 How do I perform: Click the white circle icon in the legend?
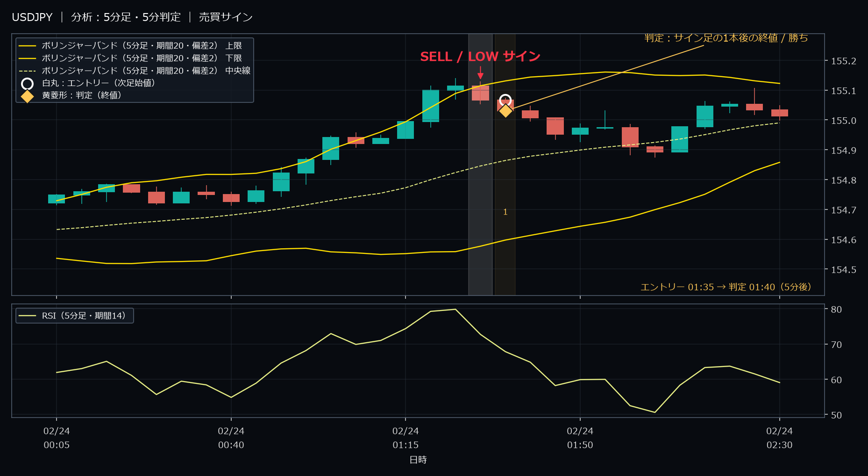(x=28, y=83)
